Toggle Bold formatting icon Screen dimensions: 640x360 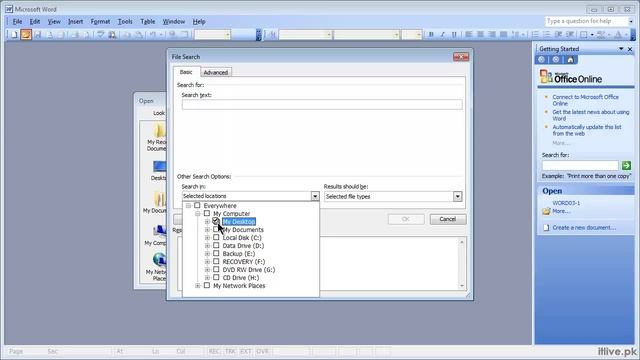431,35
